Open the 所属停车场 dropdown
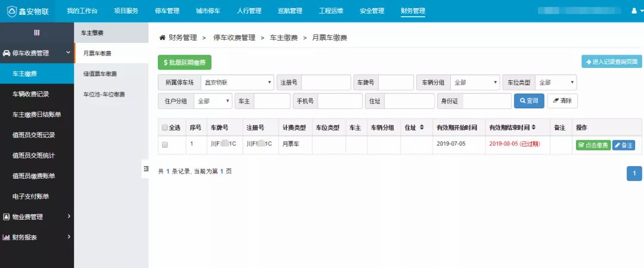 point(237,82)
